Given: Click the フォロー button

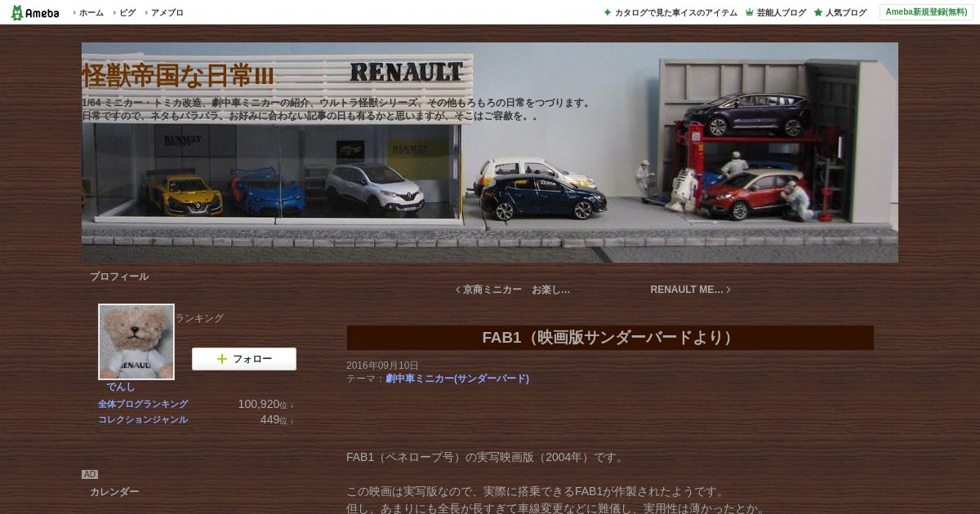Looking at the screenshot, I should pos(244,359).
